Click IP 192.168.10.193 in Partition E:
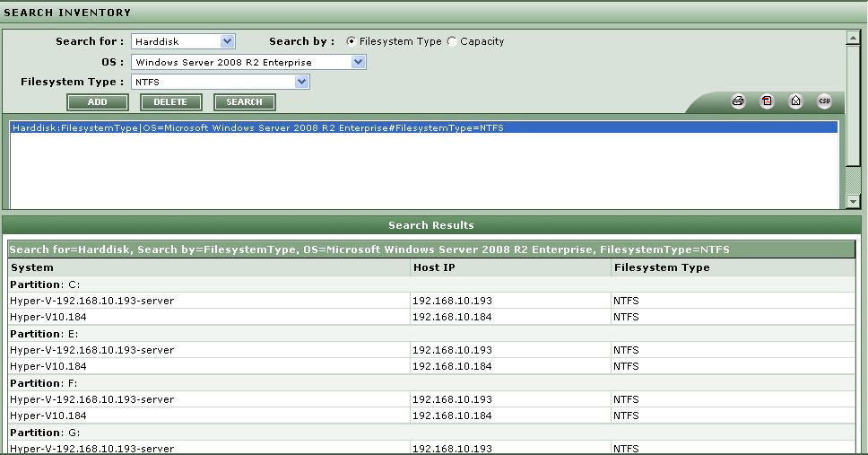Image resolution: width=868 pixels, height=455 pixels. coord(452,350)
